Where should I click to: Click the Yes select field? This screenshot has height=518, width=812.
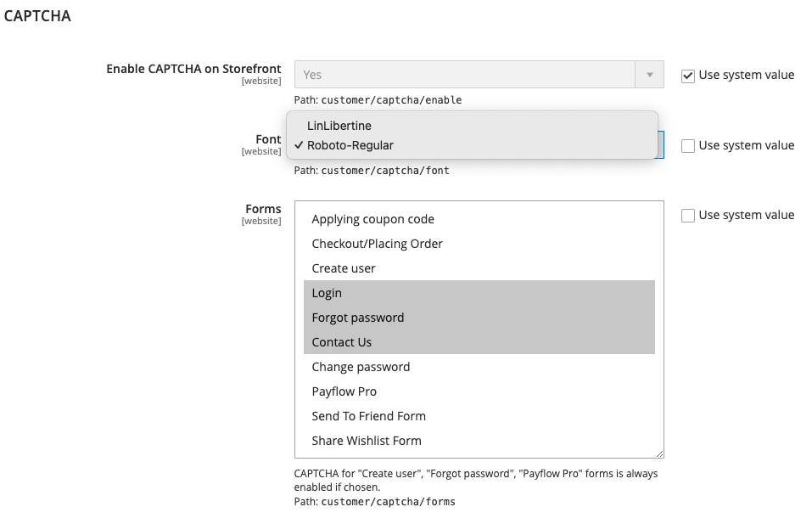479,75
